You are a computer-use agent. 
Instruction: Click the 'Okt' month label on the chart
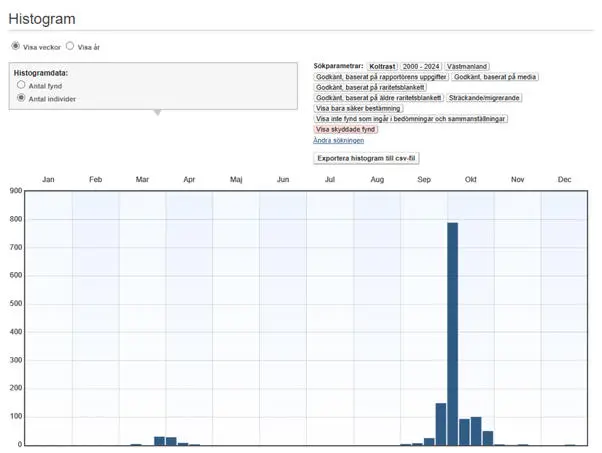pyautogui.click(x=471, y=179)
